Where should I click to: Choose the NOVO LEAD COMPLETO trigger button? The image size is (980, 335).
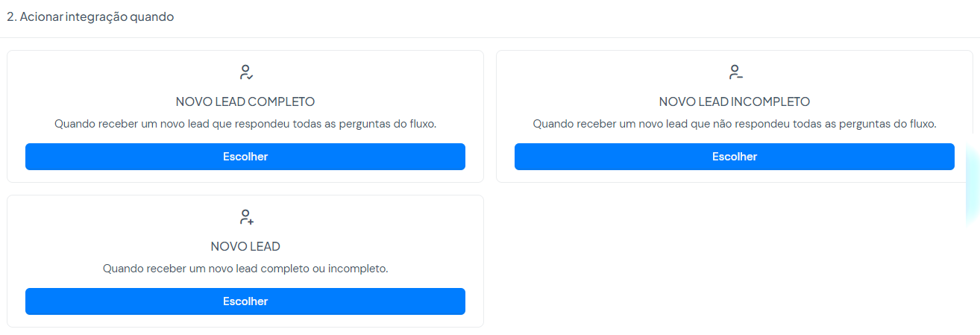click(x=245, y=157)
